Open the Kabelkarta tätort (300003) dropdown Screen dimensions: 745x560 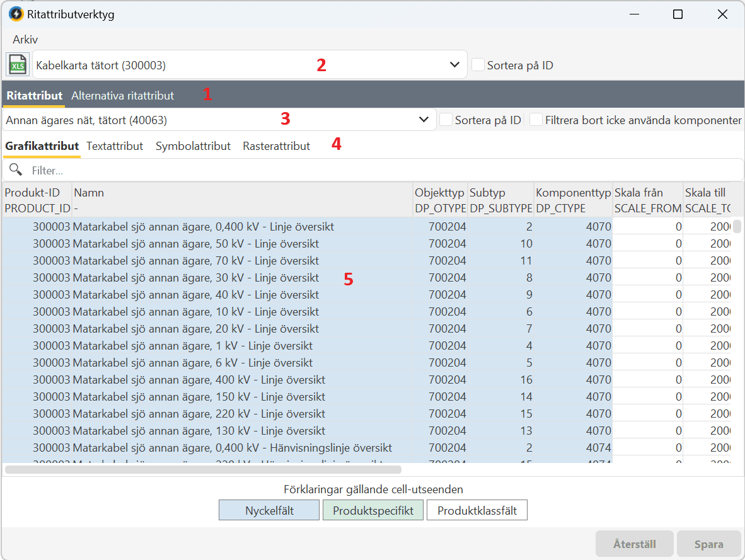[x=454, y=65]
